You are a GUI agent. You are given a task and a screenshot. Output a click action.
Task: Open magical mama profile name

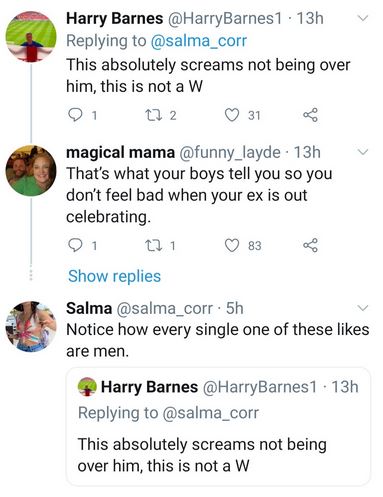click(120, 152)
